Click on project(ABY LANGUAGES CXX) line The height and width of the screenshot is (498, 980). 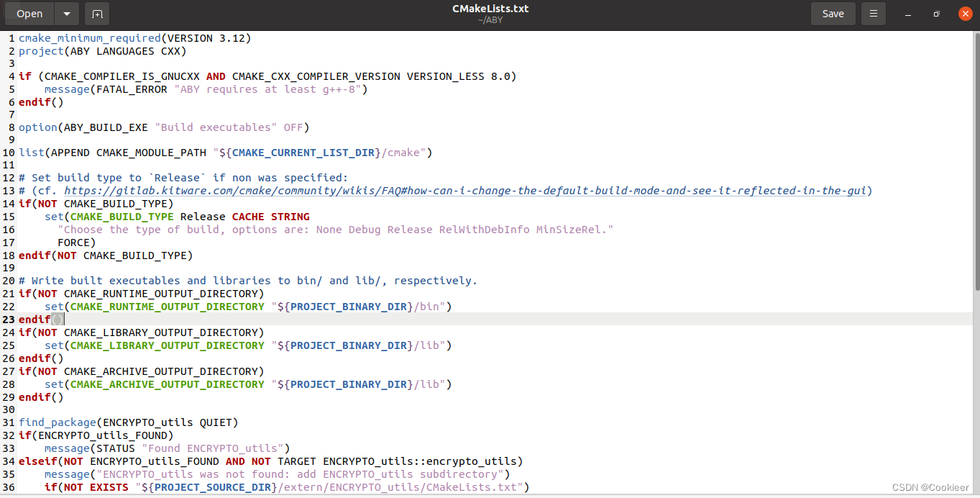(103, 51)
